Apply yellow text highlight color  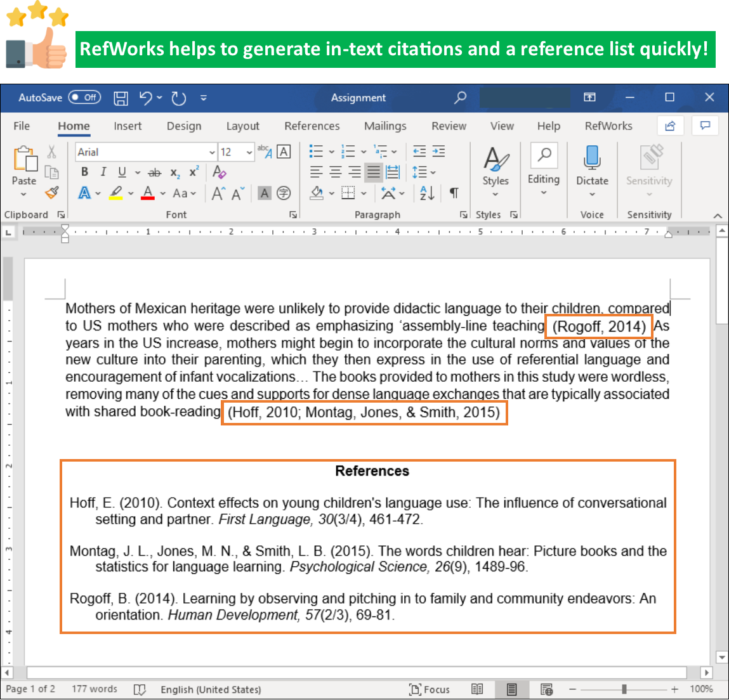pyautogui.click(x=115, y=193)
